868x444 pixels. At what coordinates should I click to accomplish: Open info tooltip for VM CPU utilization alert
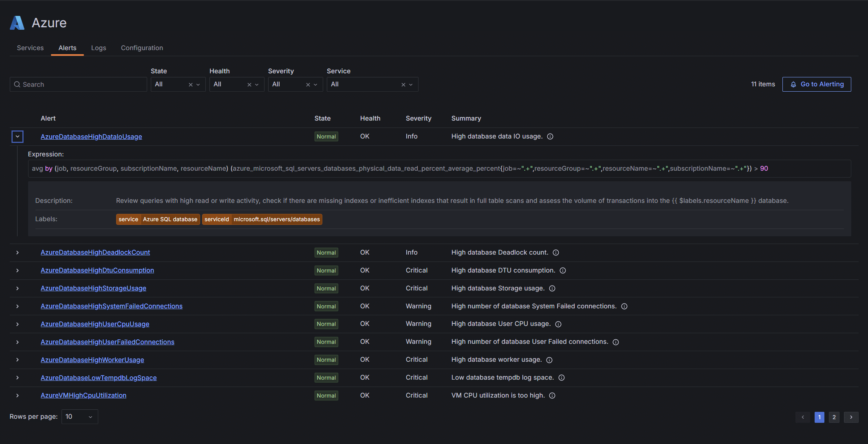[552, 396]
